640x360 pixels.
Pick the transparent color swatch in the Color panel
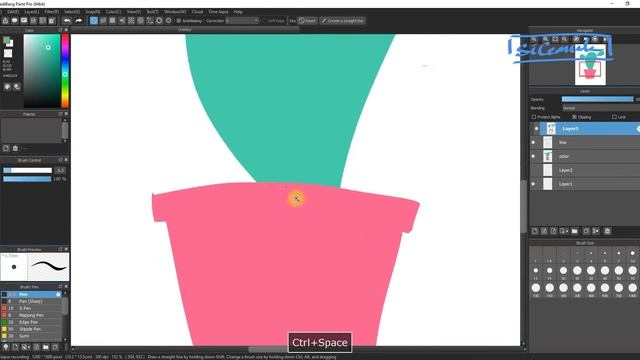click(8, 53)
